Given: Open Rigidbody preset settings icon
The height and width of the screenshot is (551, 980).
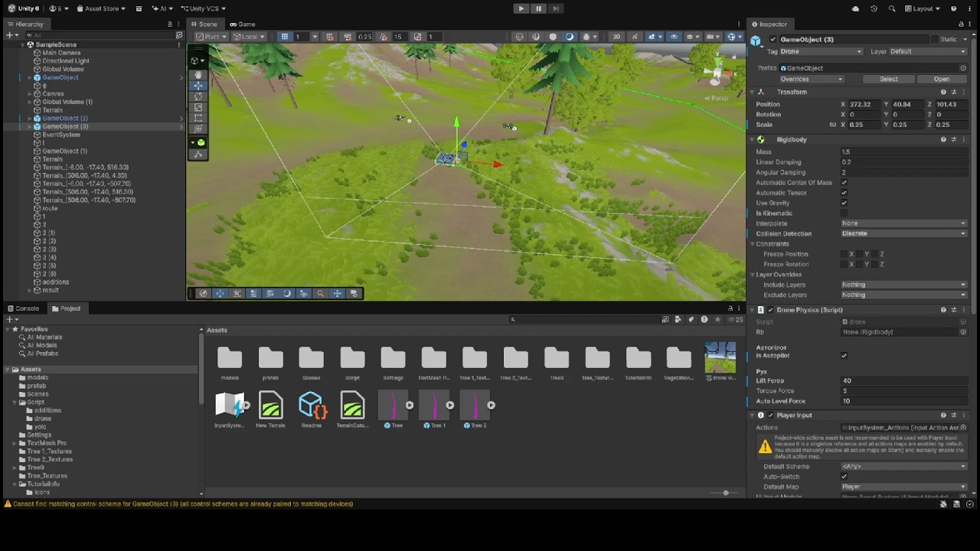Looking at the screenshot, I should tap(953, 139).
